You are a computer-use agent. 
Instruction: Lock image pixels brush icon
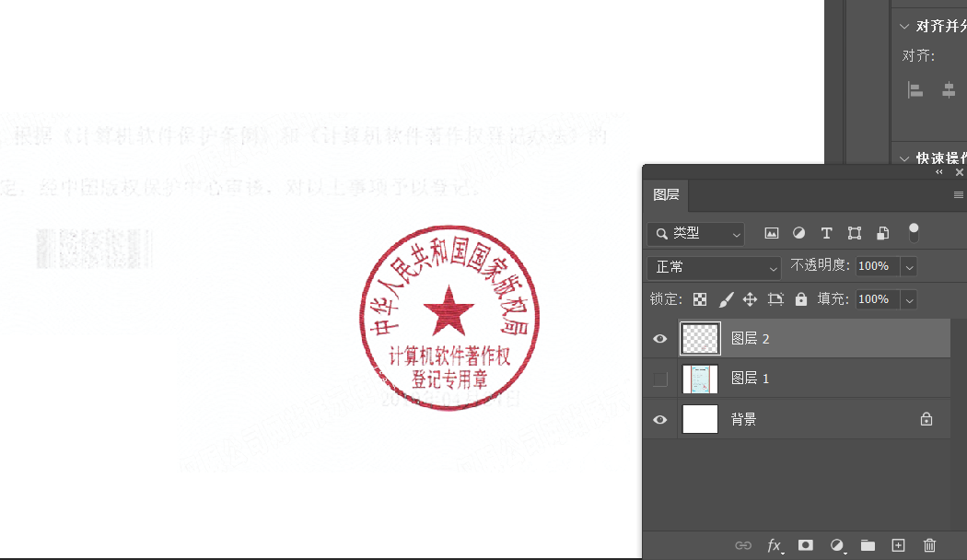coord(727,299)
